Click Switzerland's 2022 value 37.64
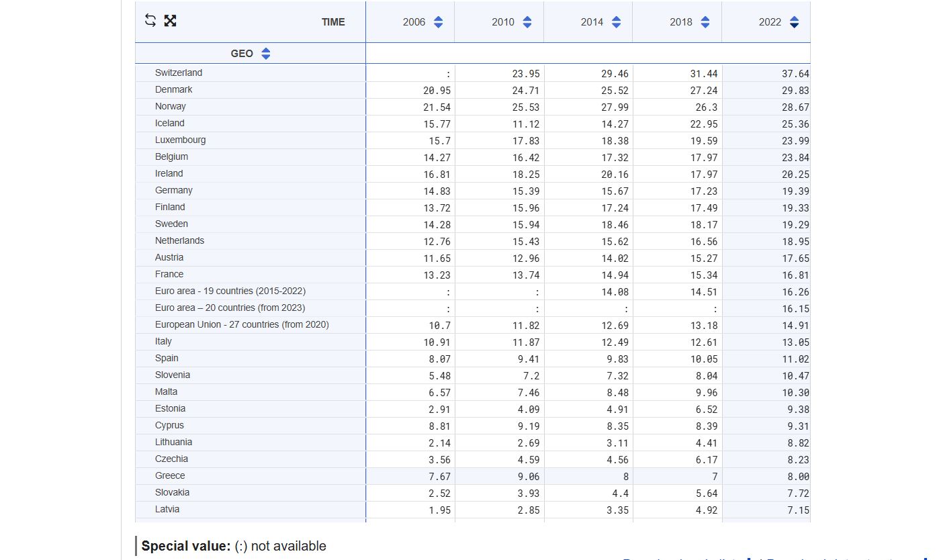The width and height of the screenshot is (937, 560). pyautogui.click(x=795, y=74)
